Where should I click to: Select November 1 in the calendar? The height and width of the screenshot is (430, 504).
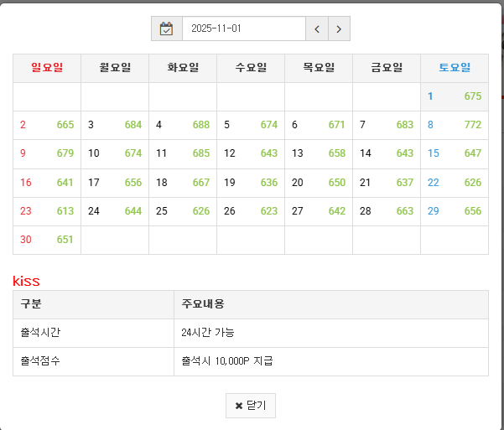(x=455, y=96)
